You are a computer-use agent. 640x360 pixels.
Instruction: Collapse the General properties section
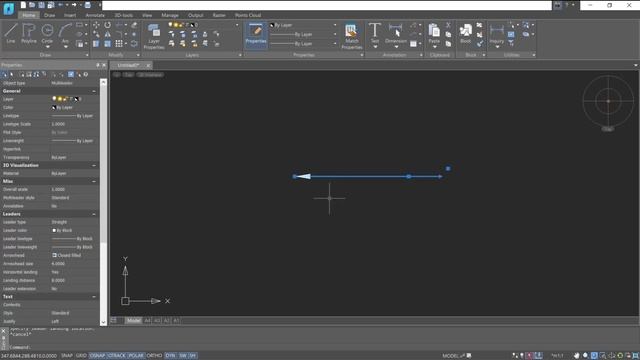[94, 91]
